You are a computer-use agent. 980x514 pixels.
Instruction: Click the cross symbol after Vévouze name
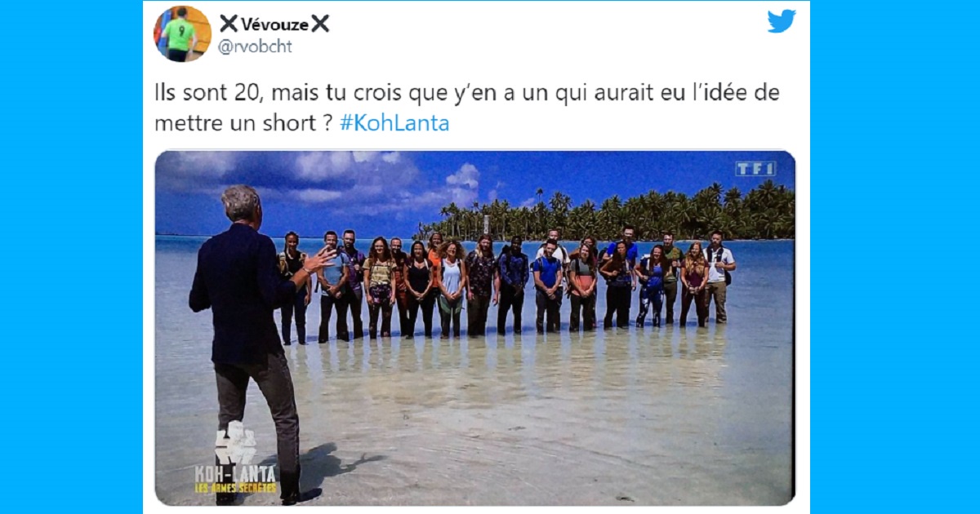point(320,24)
